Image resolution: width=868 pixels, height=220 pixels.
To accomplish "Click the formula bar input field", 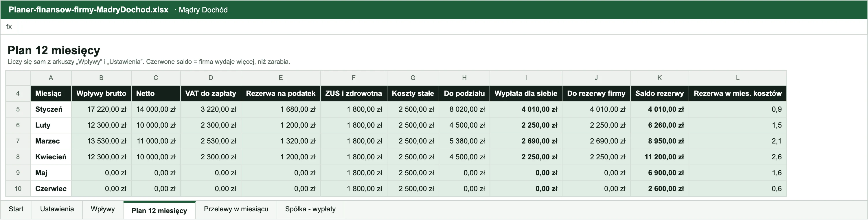I will [x=442, y=27].
